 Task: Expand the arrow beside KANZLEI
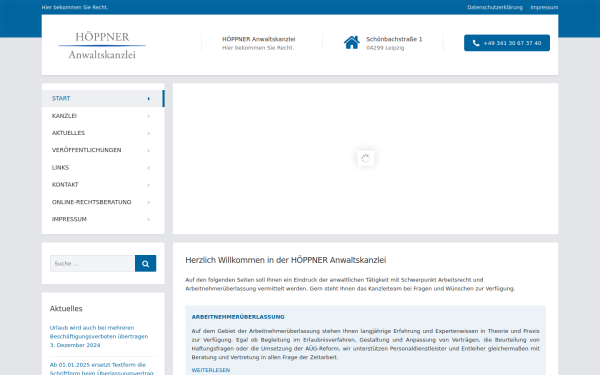tap(148, 116)
